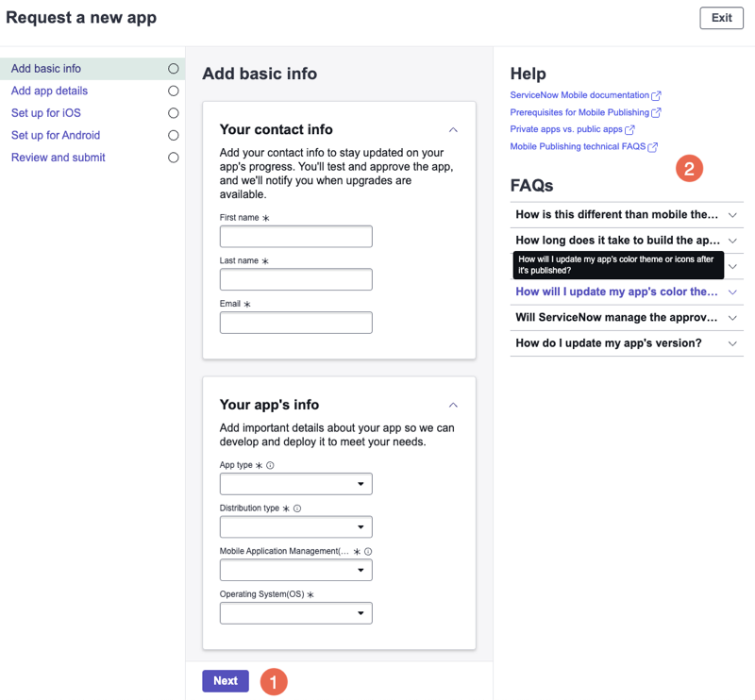Image resolution: width=755 pixels, height=700 pixels.
Task: Click the info icon beside Mobile Application Management
Action: point(368,551)
